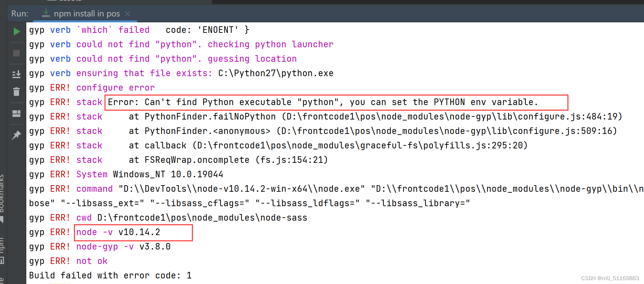Click the text 'checking python launcher'
Screen dimensions: 644x284
tap(270, 44)
